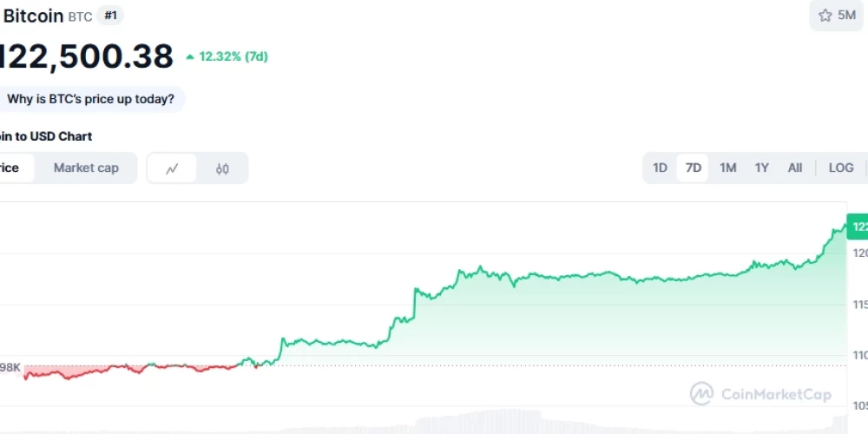This screenshot has width=868, height=434.
Task: Click the green current price label on chart
Action: 858,227
